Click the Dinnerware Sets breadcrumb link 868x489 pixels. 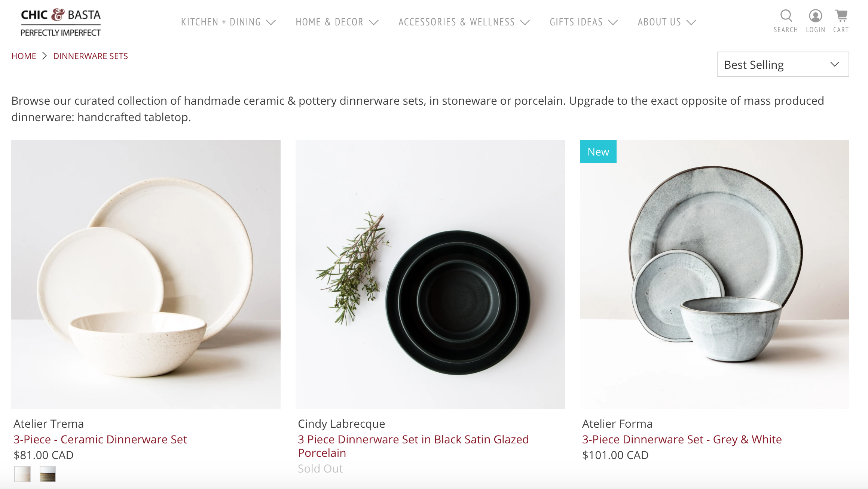(91, 56)
